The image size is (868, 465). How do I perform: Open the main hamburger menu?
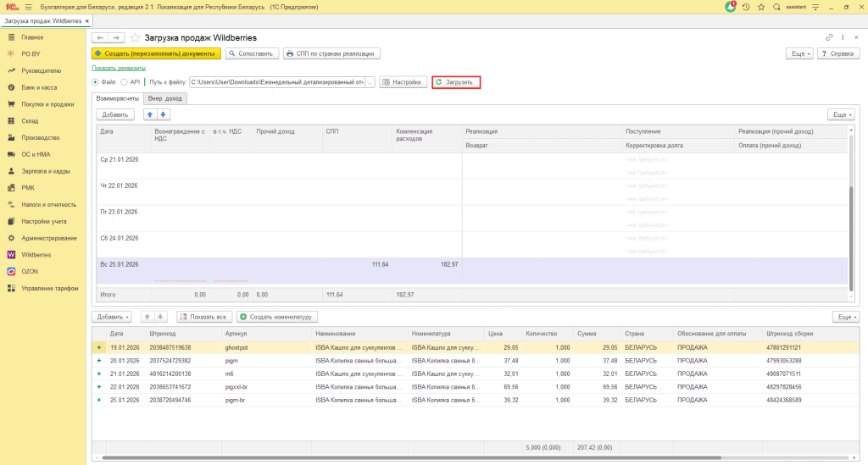click(28, 7)
